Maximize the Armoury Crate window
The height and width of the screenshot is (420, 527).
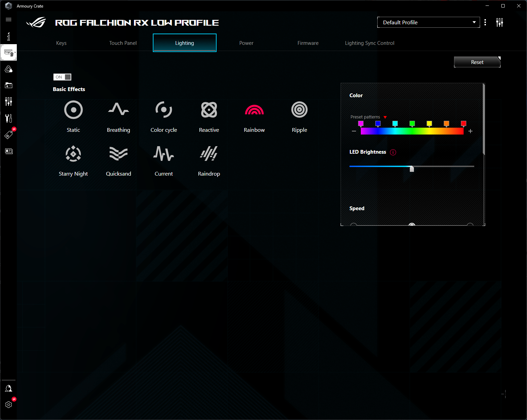[x=503, y=6]
